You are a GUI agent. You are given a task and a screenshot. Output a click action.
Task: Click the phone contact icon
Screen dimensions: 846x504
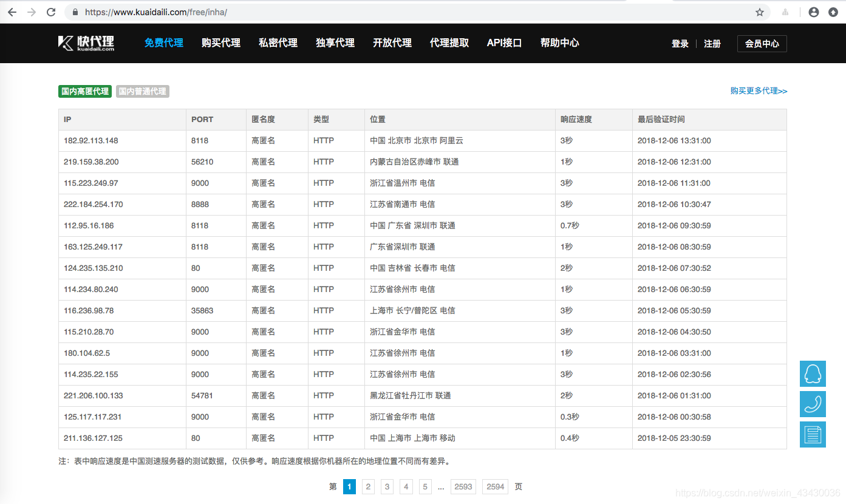pyautogui.click(x=813, y=404)
